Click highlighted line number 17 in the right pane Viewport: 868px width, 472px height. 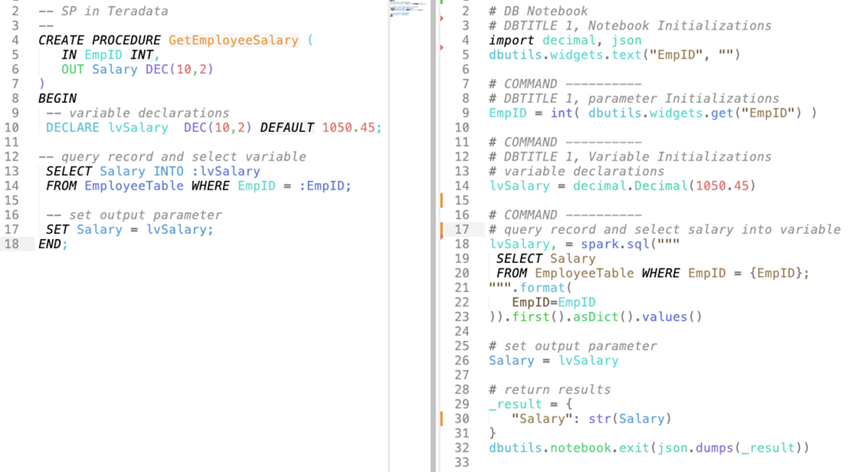[461, 229]
